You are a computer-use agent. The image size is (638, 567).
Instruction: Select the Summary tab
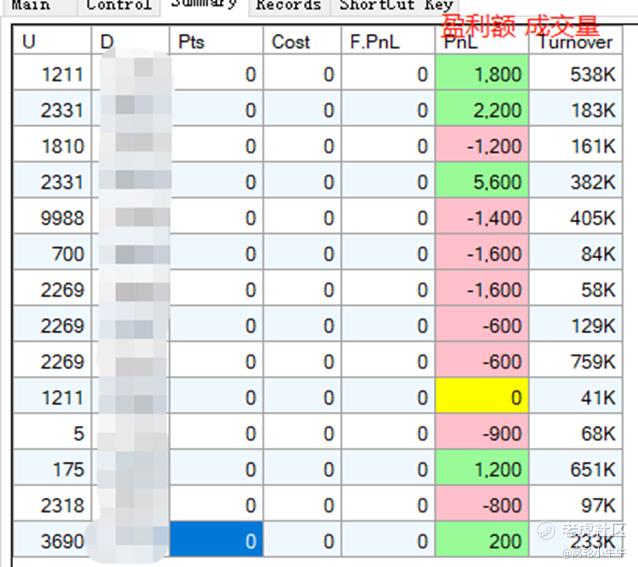pyautogui.click(x=205, y=7)
